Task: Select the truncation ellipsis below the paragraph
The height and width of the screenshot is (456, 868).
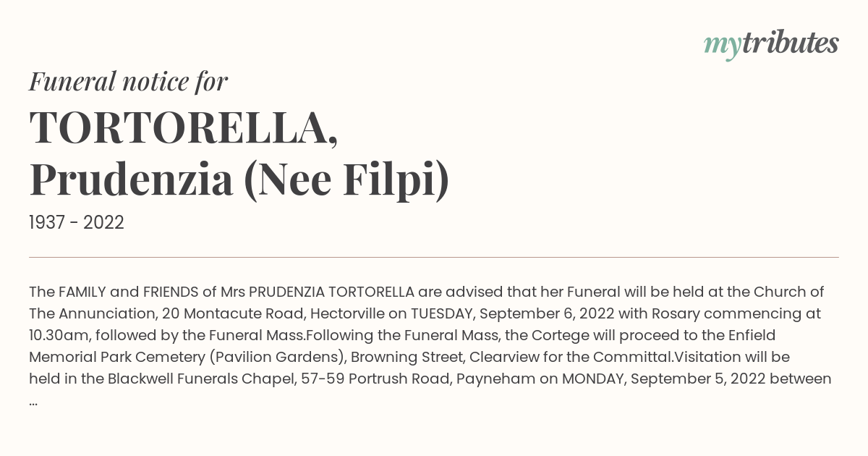Action: pyautogui.click(x=33, y=403)
